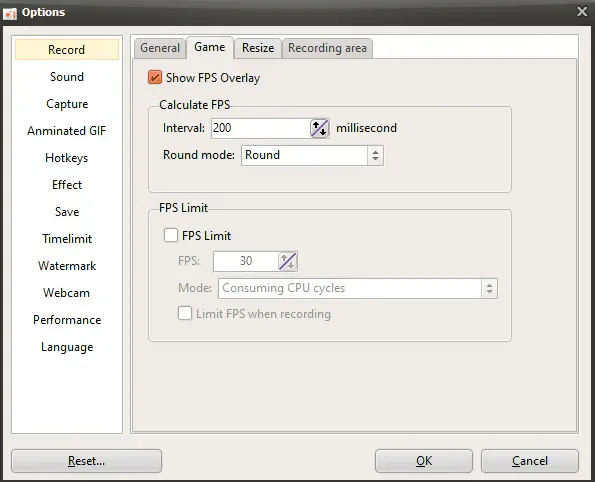Open the Language category

pyautogui.click(x=67, y=347)
